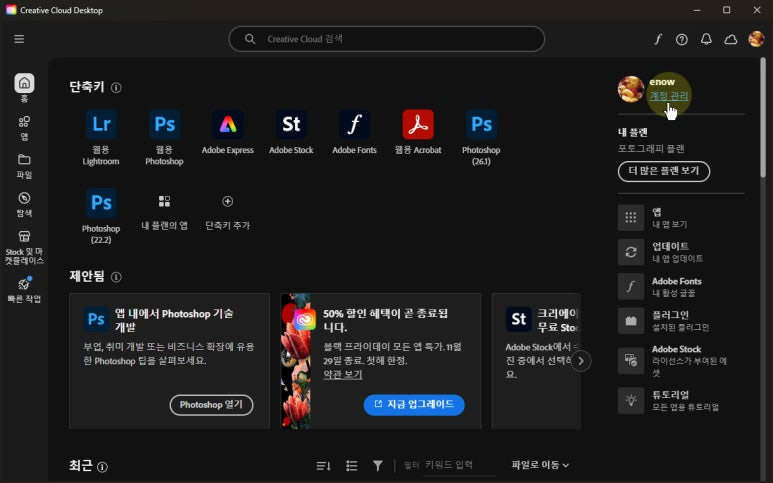
Task: Click the 키워드 입력 filter field
Action: pyautogui.click(x=458, y=465)
